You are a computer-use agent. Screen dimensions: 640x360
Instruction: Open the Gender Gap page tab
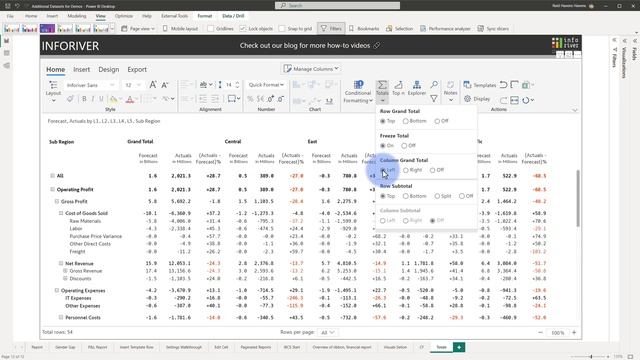pos(65,347)
